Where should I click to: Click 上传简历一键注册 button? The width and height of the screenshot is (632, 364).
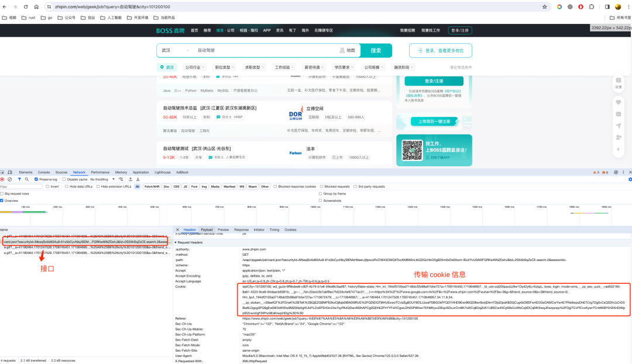(x=434, y=121)
